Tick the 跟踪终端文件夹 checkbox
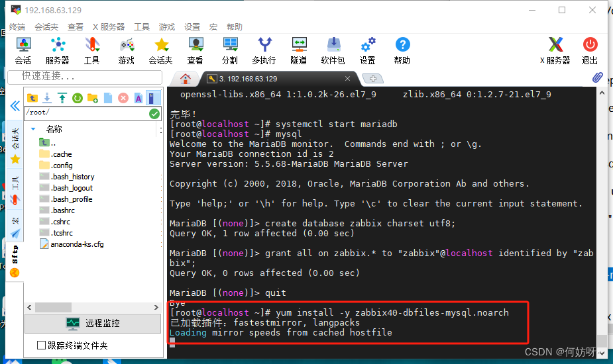613x364 pixels. pos(42,345)
